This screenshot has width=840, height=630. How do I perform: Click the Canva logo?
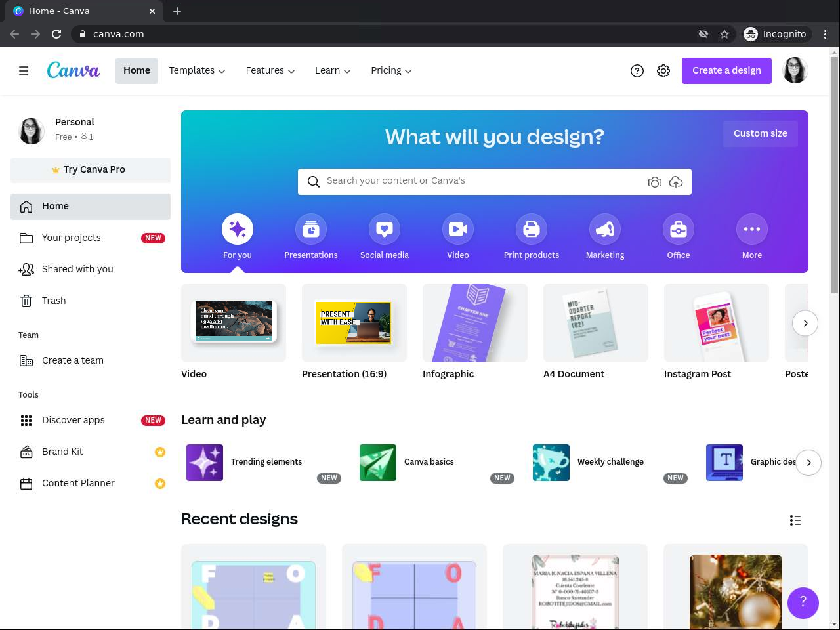point(73,70)
